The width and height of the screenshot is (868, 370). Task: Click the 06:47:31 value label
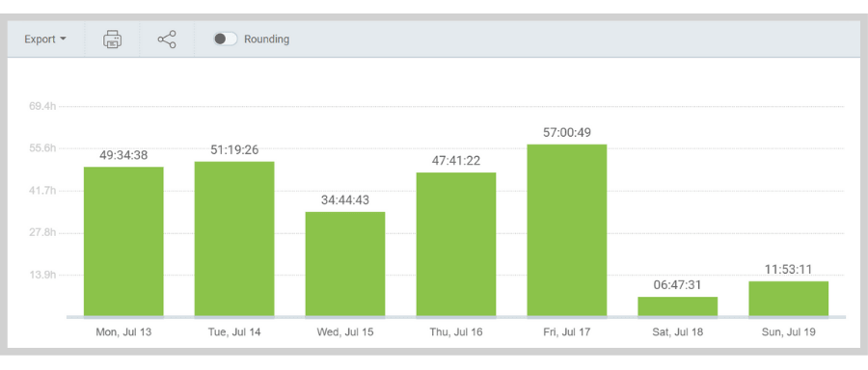[678, 285]
